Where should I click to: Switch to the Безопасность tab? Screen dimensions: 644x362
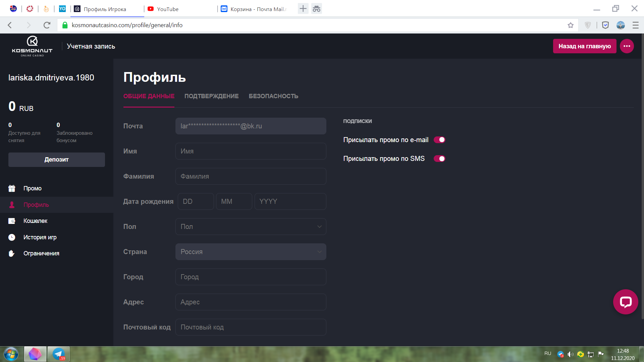[273, 96]
